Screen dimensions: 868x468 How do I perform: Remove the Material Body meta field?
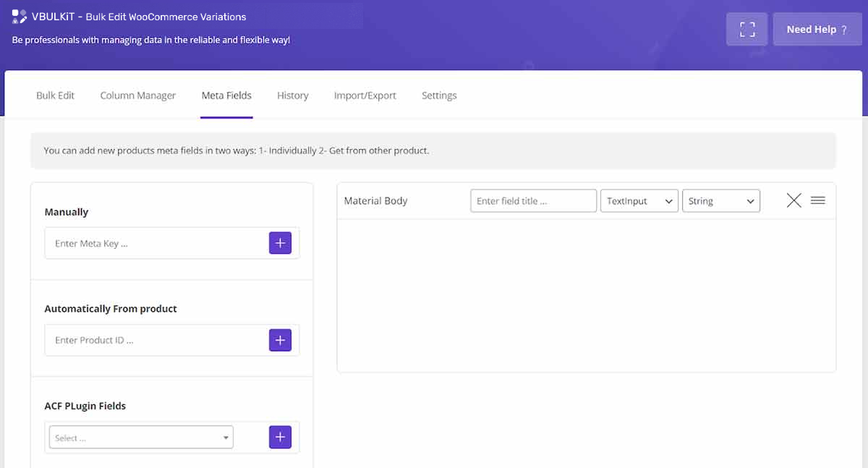coord(793,201)
